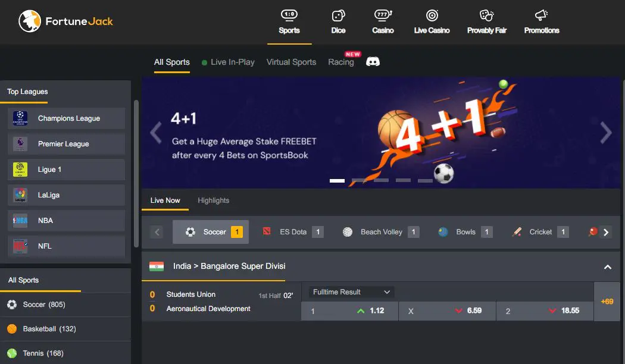Open NBA from Top Leagues
This screenshot has height=364, width=625.
pyautogui.click(x=66, y=220)
